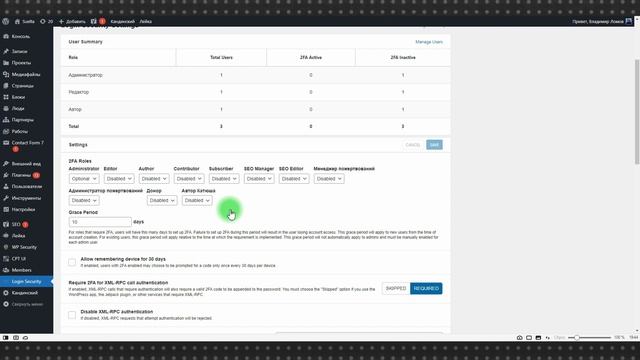Open the Contributor 2FA role dropdown
The width and height of the screenshot is (640, 360).
[x=189, y=179]
